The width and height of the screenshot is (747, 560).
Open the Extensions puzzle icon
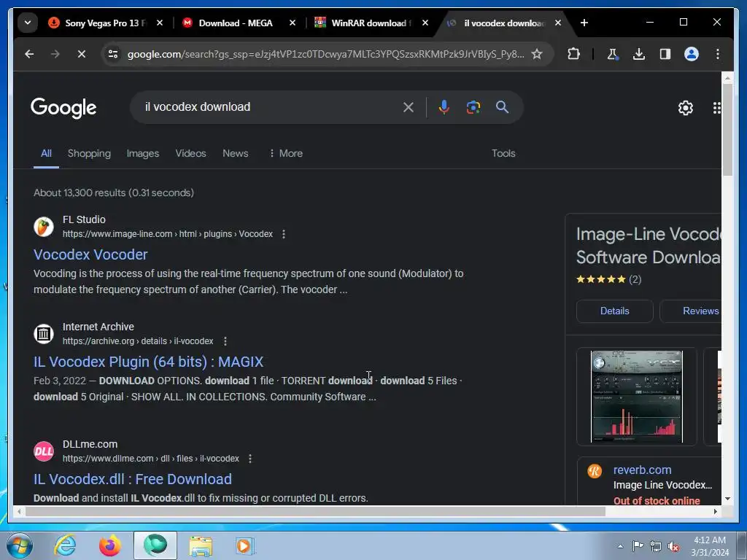[574, 54]
